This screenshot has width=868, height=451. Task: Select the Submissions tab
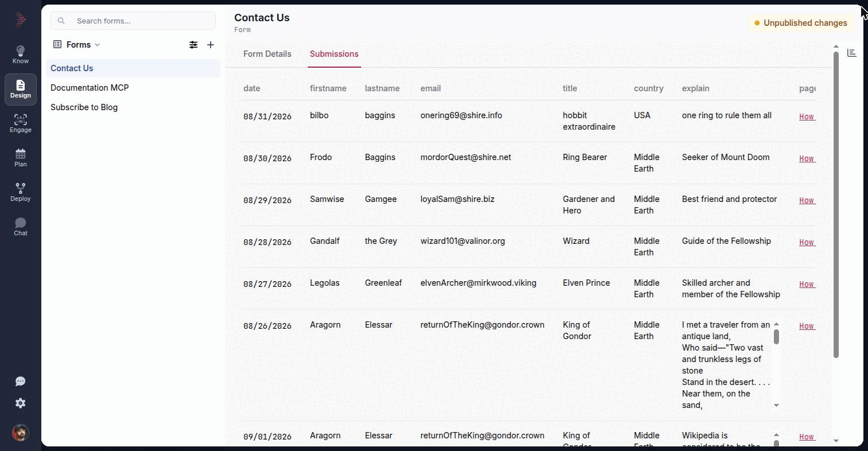(334, 54)
